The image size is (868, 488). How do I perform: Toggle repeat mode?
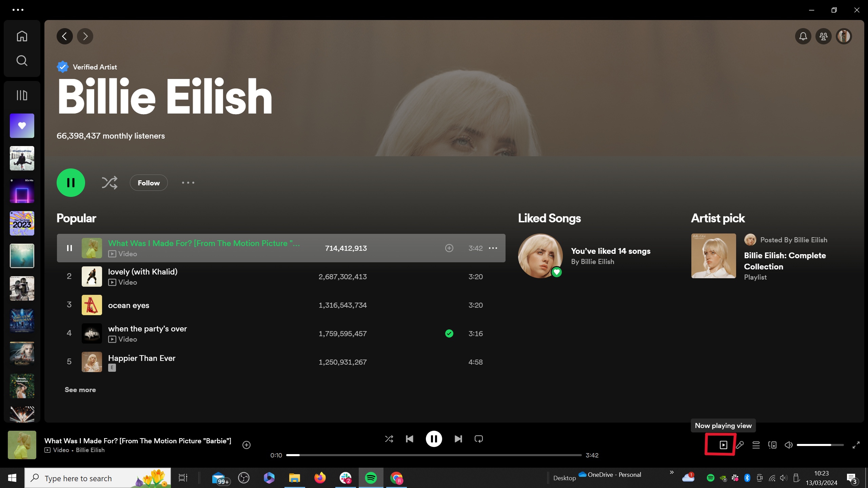click(x=479, y=439)
